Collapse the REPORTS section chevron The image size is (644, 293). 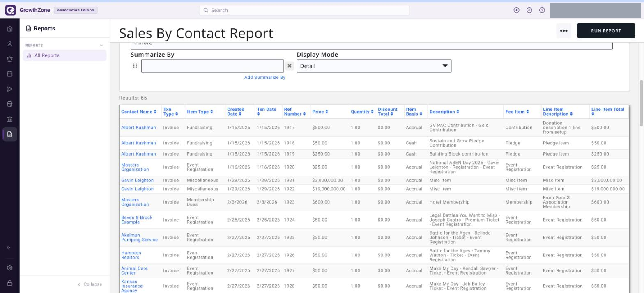coord(101,46)
